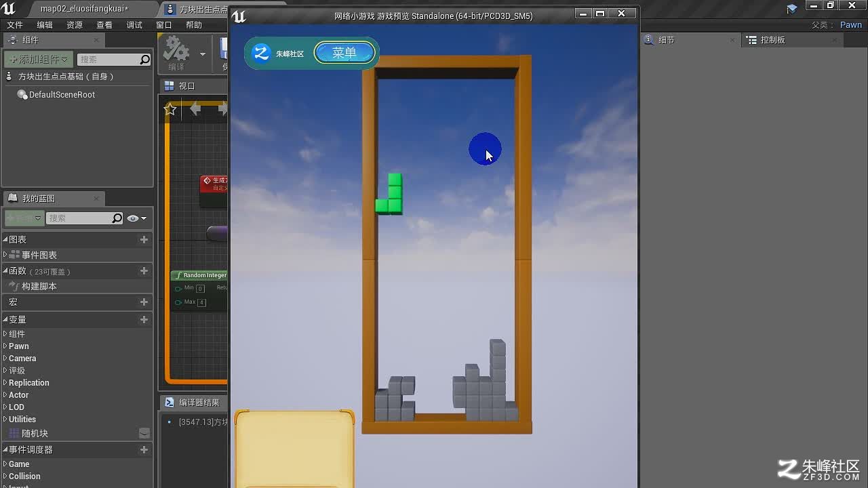The height and width of the screenshot is (488, 868).
Task: Open the 帮助 menu
Action: (194, 25)
